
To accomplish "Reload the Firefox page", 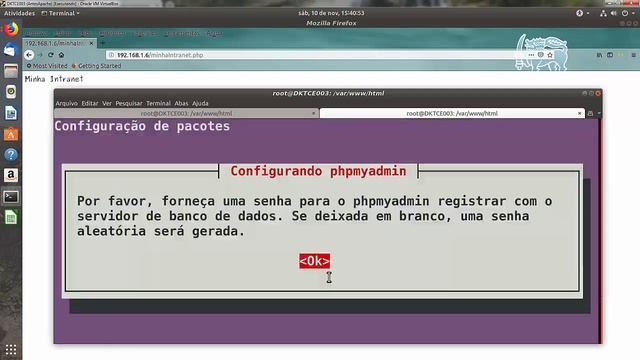I will pyautogui.click(x=51, y=55).
